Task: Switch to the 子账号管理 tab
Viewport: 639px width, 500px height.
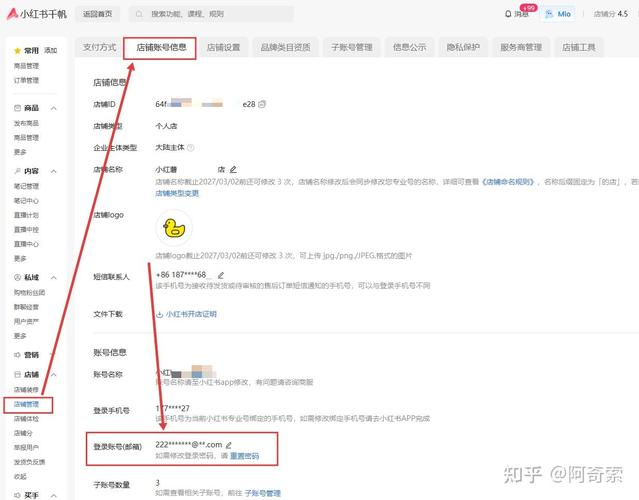Action: [x=352, y=47]
